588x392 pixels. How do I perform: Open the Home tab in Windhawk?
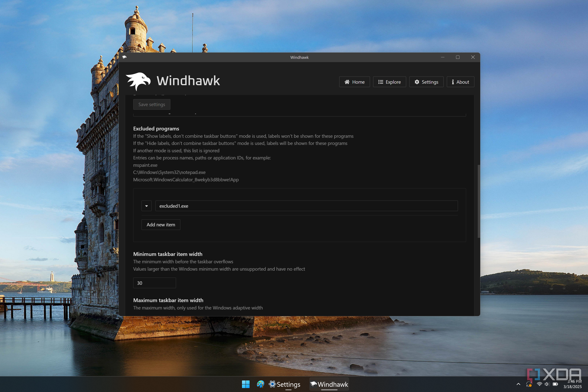[x=354, y=82]
